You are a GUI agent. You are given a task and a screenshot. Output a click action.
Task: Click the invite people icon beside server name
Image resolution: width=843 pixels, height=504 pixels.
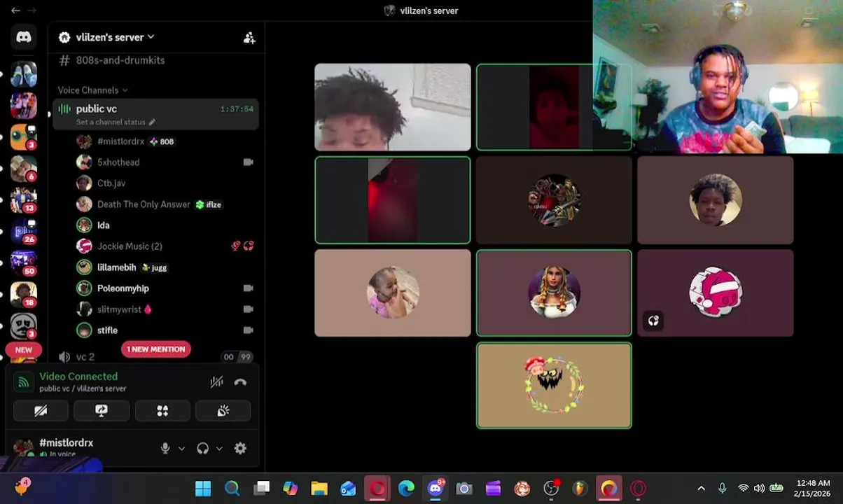pos(249,38)
